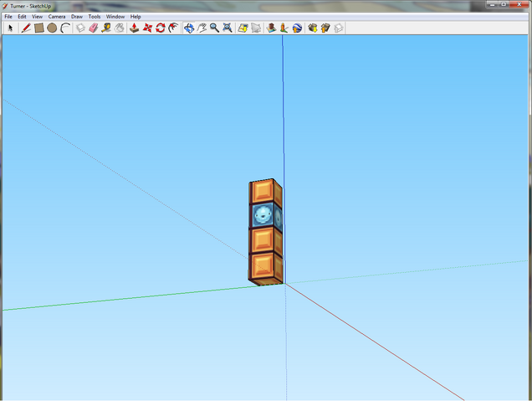The height and width of the screenshot is (401, 532).
Task: Click the Add Location icon
Action: 243,28
